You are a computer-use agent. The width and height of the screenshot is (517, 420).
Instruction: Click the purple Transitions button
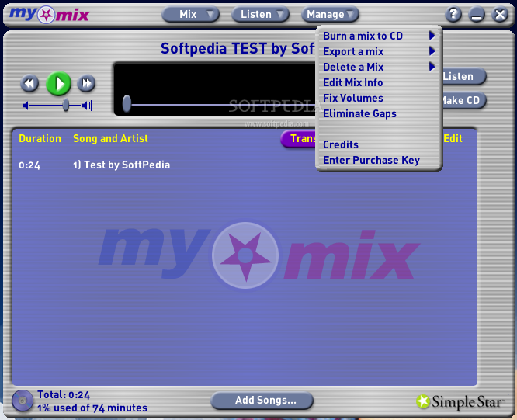(298, 139)
